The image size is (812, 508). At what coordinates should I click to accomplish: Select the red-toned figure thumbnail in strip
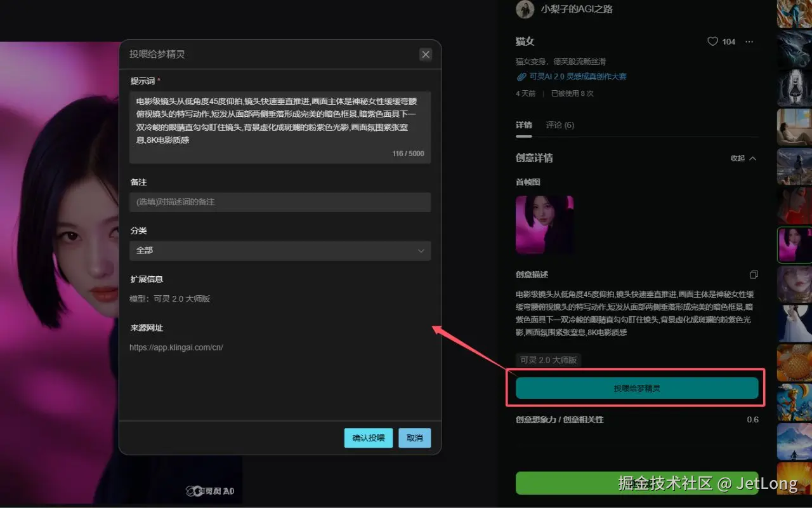tap(795, 206)
